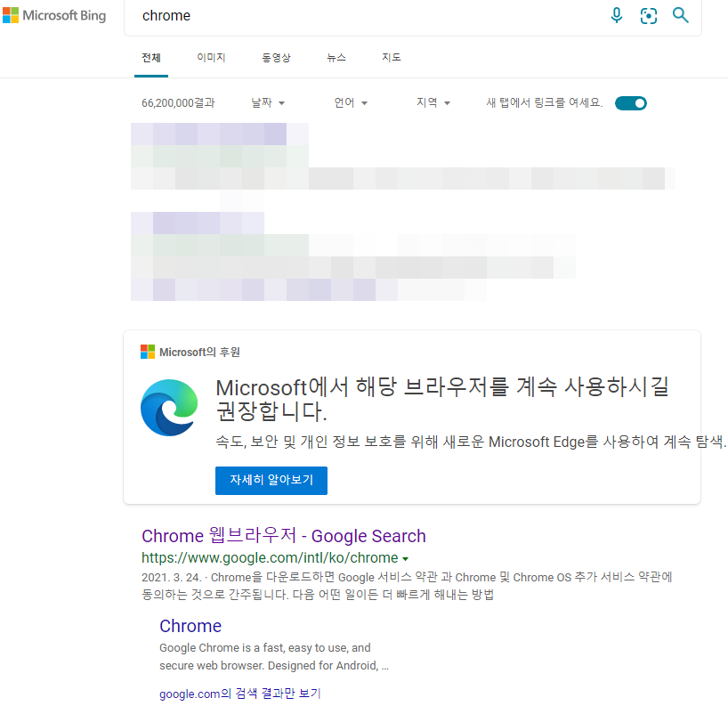Screen dimensions: 728x706
Task: Click the magnifier search icon
Action: tap(681, 15)
